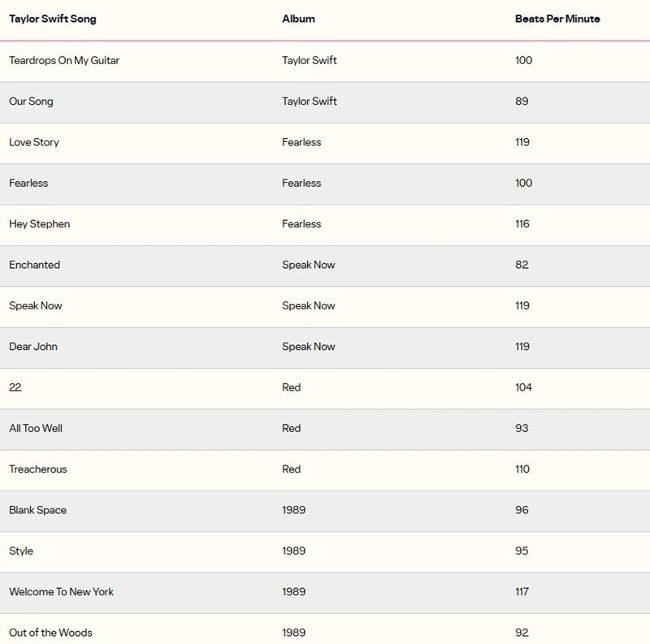This screenshot has width=650, height=644.
Task: Click the Taylor Swift Song column header
Action: [52, 19]
